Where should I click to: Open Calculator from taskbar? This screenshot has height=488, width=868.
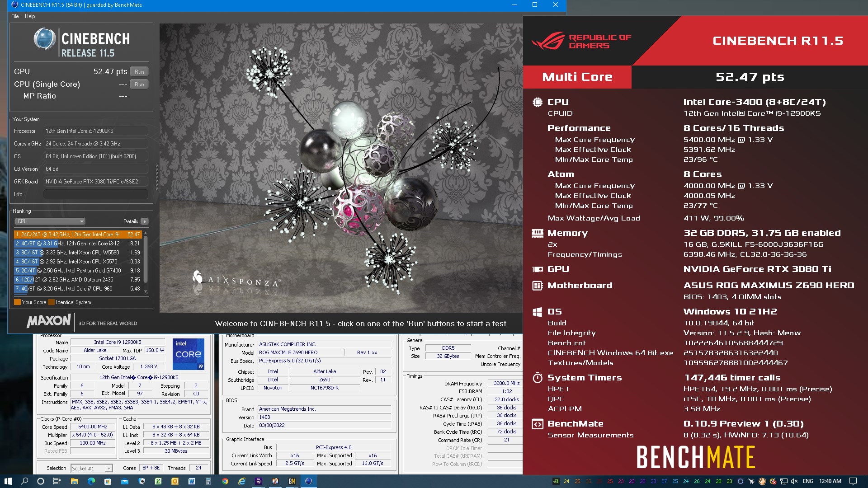coord(208,481)
